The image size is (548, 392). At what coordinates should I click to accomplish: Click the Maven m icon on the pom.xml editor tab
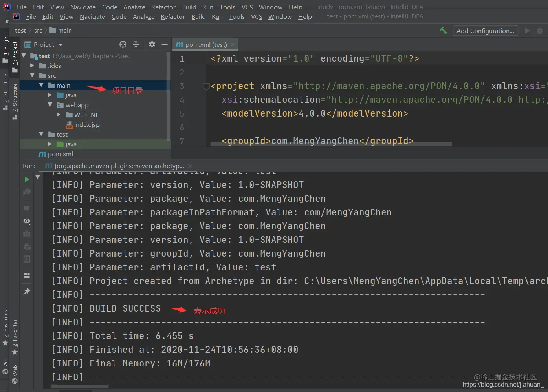point(180,45)
